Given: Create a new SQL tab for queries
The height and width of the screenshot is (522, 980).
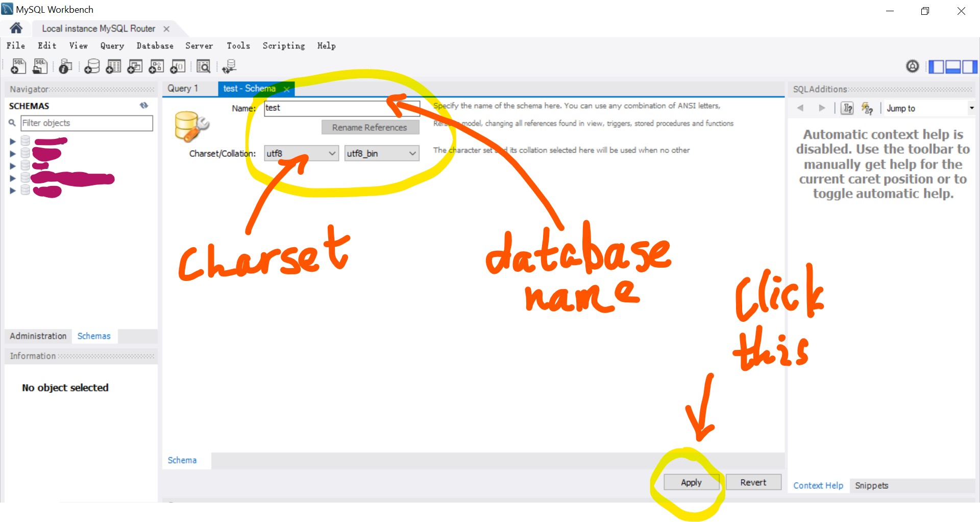Looking at the screenshot, I should click(x=18, y=66).
